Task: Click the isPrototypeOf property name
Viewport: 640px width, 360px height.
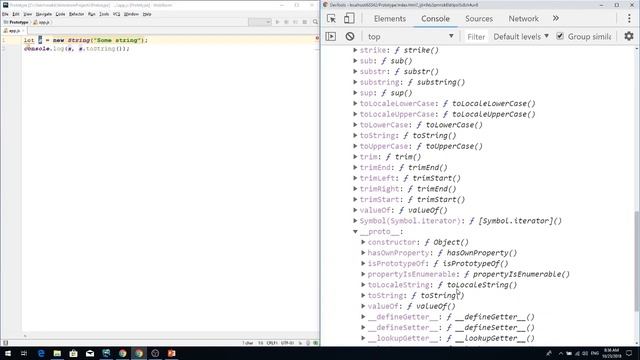Action: pos(397,263)
